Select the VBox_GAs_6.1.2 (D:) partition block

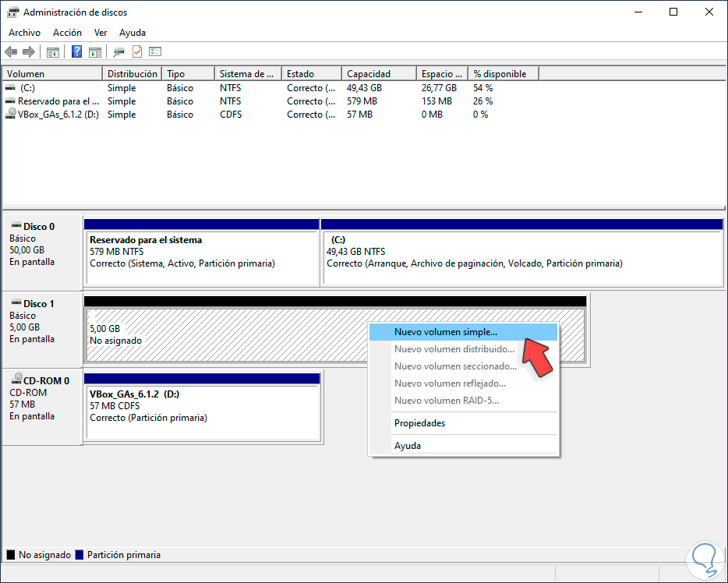(x=203, y=407)
